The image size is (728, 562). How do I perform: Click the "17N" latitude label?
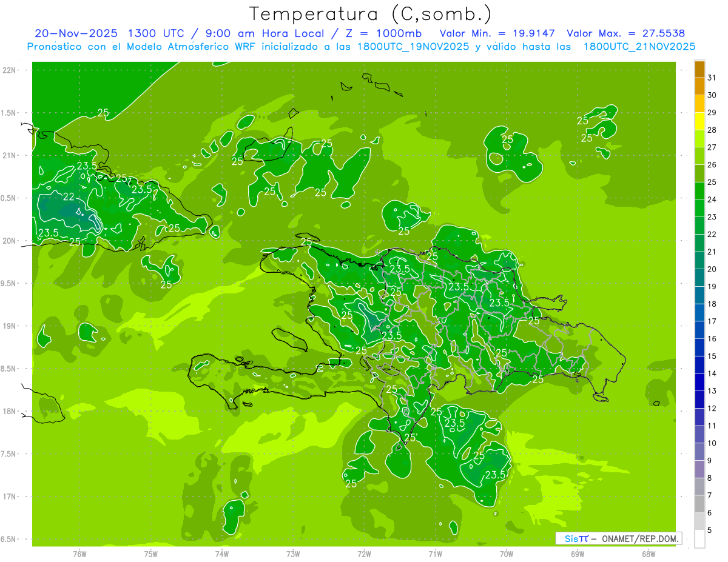tap(9, 497)
